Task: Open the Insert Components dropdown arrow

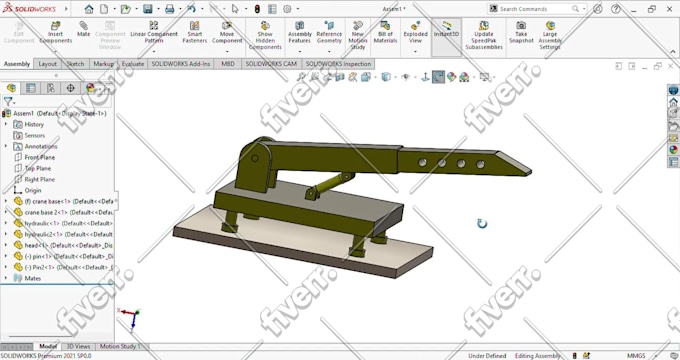Action: 56,51
